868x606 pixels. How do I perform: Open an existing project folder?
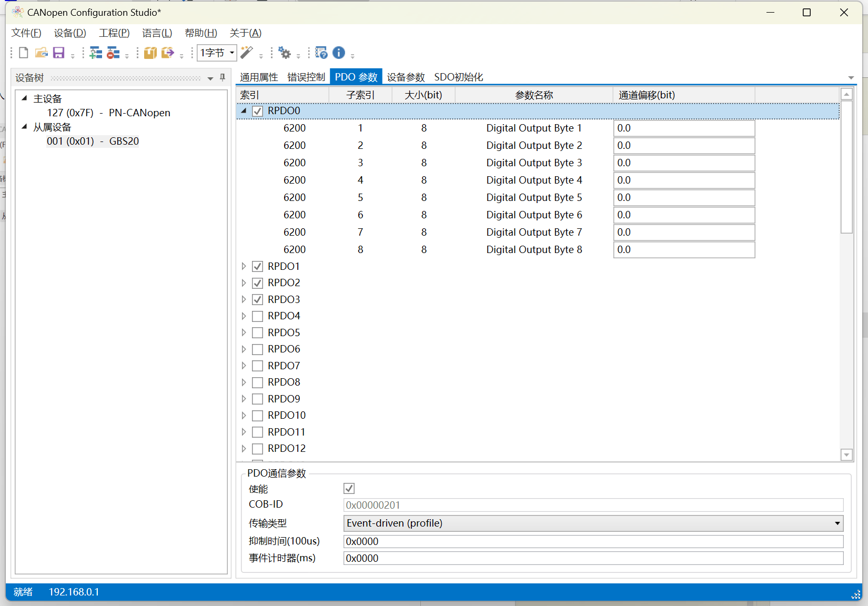point(41,53)
